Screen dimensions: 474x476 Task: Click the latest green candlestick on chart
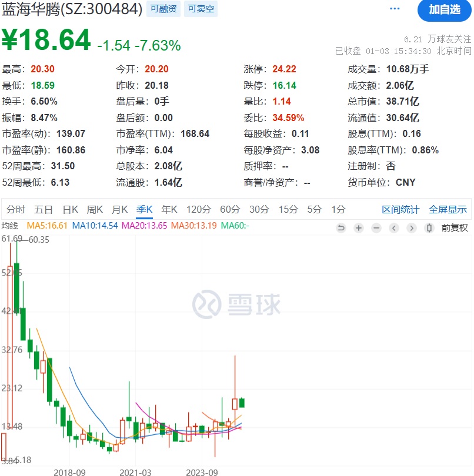(242, 403)
